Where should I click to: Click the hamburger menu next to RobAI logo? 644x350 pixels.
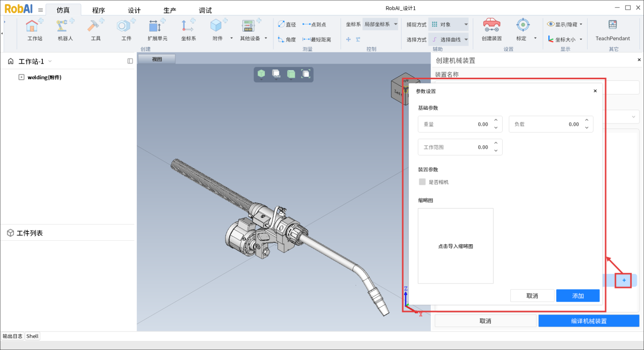(41, 10)
